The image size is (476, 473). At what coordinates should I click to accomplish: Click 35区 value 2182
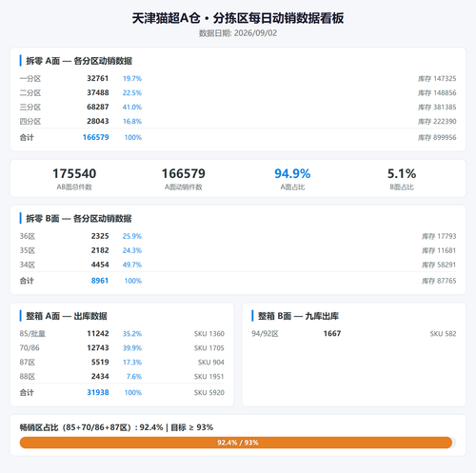point(100,250)
